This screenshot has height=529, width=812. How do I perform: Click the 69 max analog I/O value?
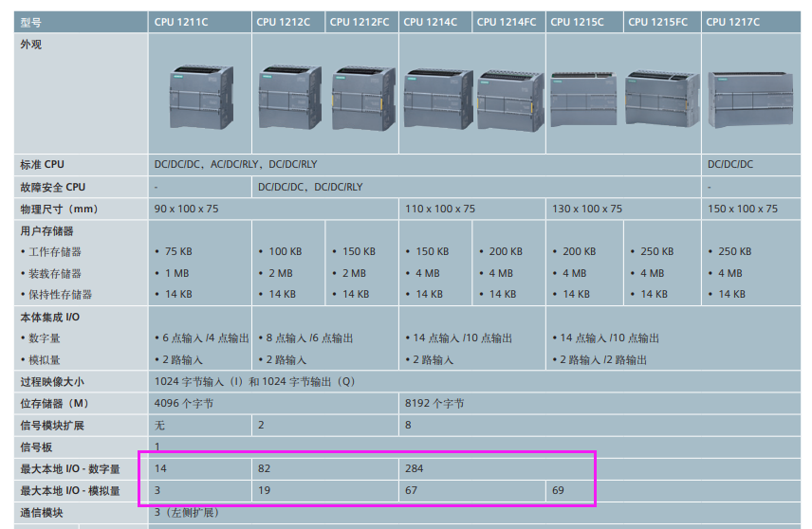558,490
